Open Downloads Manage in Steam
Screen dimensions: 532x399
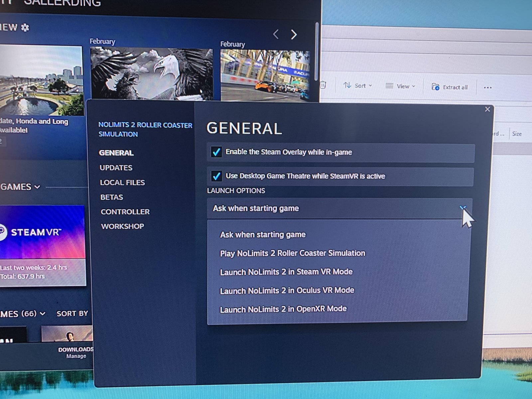[x=76, y=352]
